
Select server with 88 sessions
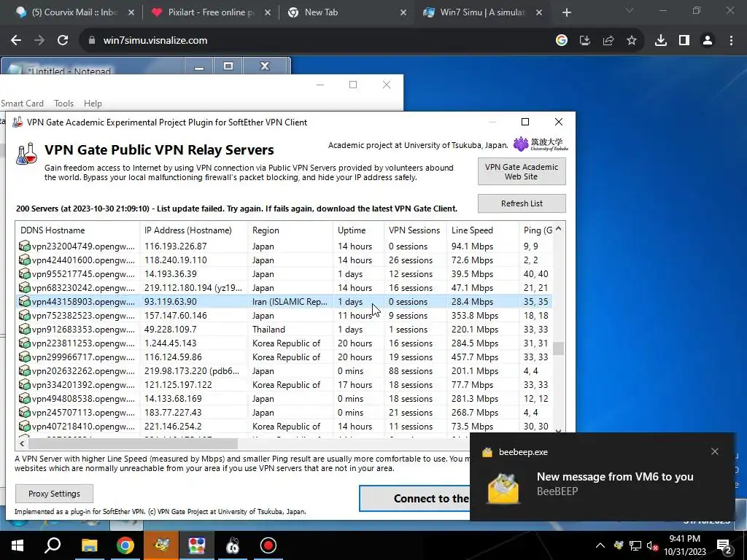285,370
